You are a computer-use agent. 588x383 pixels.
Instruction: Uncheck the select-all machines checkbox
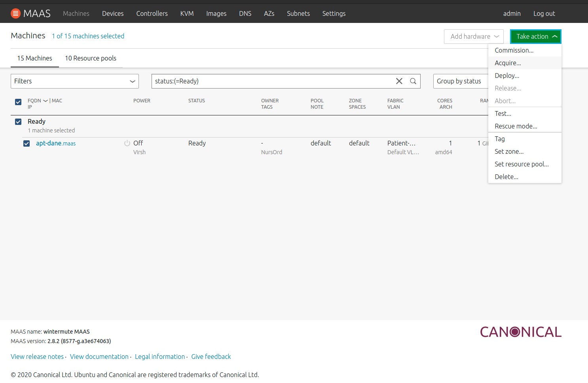(18, 102)
